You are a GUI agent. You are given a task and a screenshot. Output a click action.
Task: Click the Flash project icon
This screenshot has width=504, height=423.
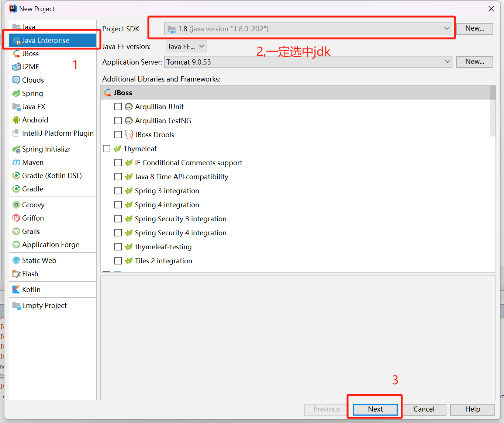16,274
